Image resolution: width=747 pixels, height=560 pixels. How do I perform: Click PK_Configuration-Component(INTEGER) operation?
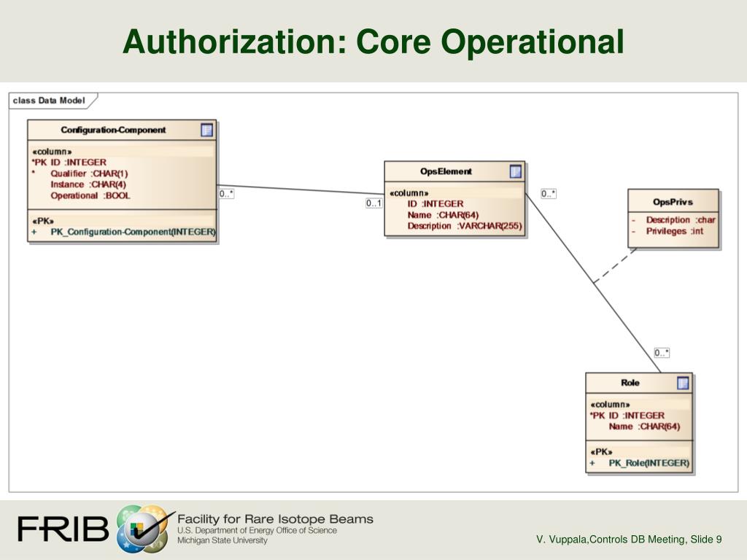(x=133, y=232)
